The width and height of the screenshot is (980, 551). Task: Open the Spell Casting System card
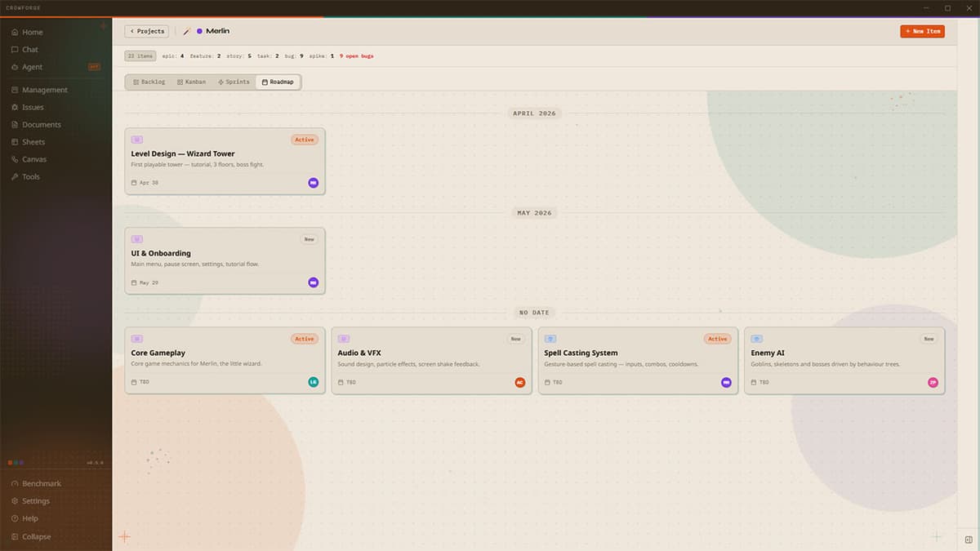click(x=638, y=361)
